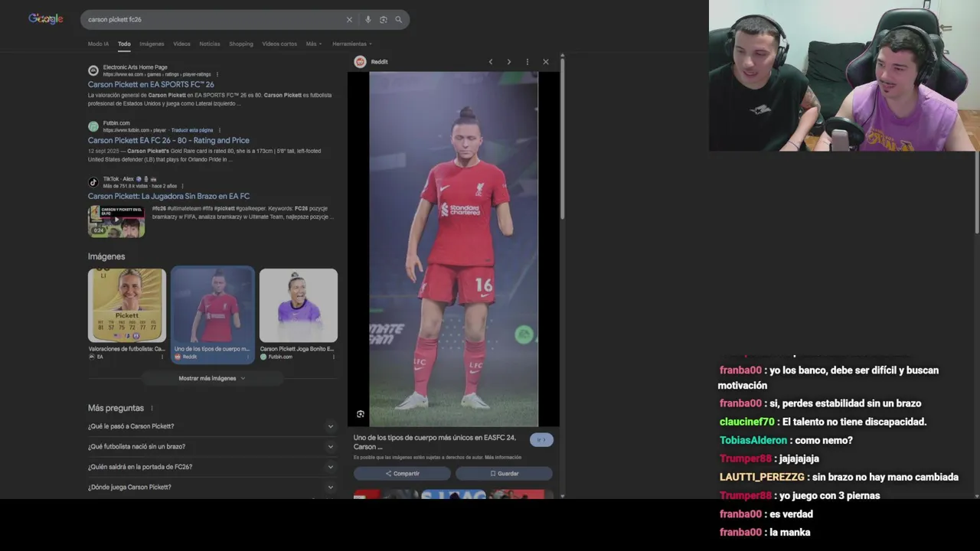Open the Futbin purple kit image thumbnail

coord(299,305)
